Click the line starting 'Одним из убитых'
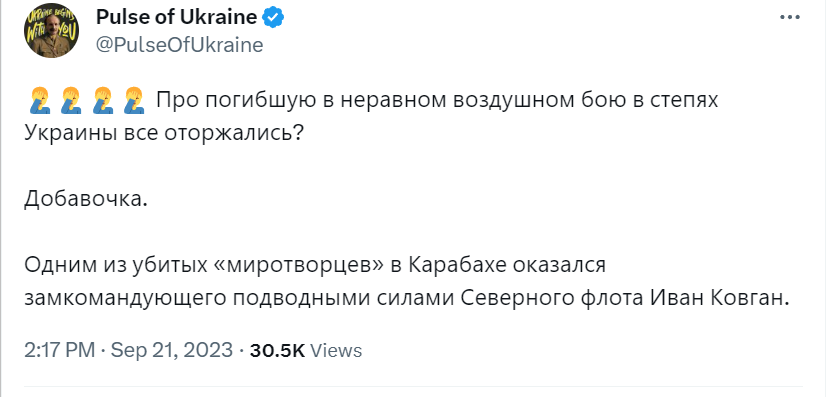The image size is (835, 397). coord(315,266)
